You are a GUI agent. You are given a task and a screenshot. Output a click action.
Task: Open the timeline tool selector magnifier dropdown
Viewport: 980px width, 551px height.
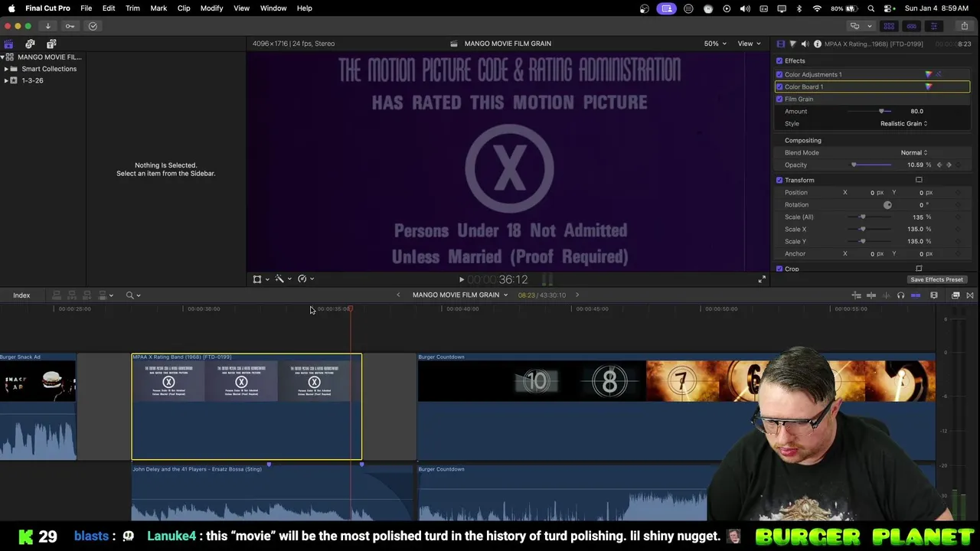click(x=133, y=295)
